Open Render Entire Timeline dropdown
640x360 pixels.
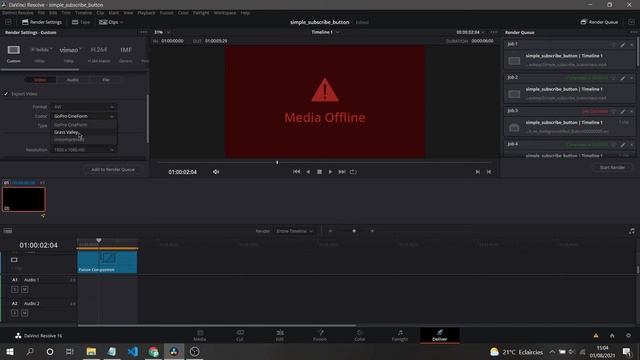click(294, 231)
